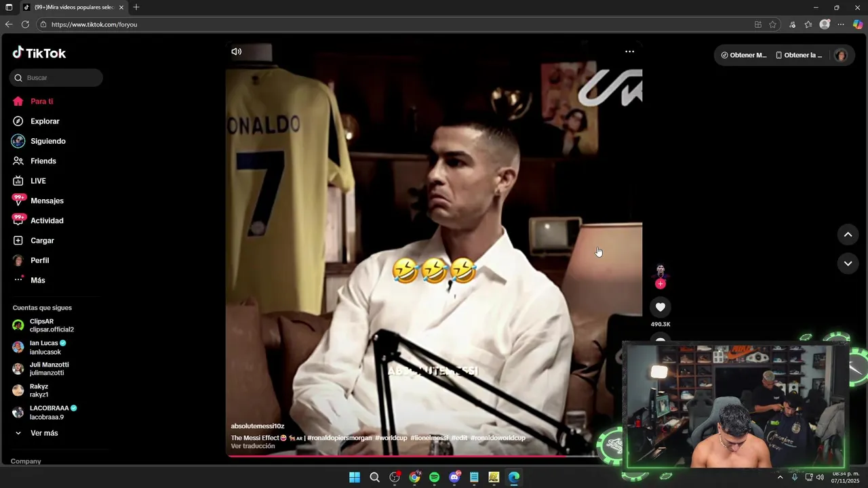Open the TikTok profile avatar menu at top right
This screenshot has width=868, height=488.
coord(841,56)
